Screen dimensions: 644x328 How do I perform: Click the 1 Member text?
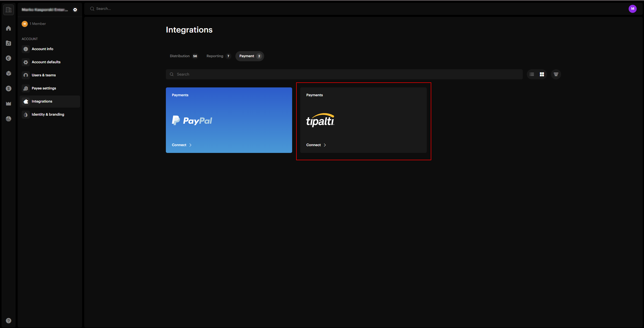click(x=38, y=24)
